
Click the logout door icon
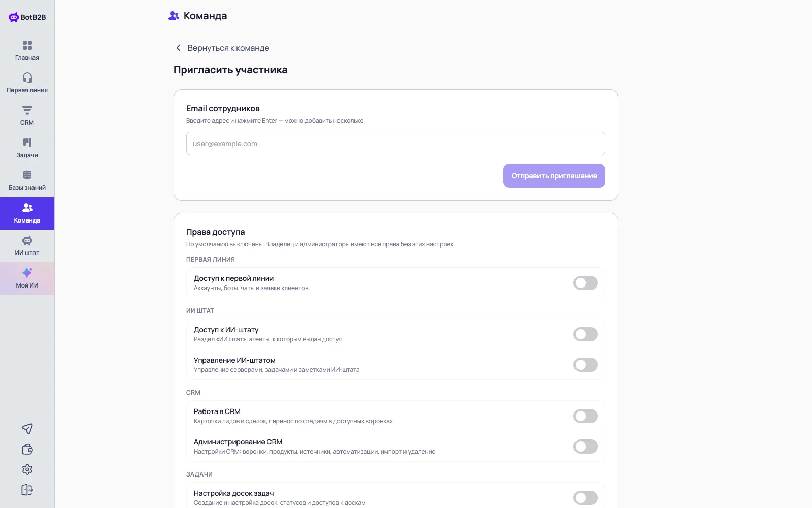click(x=27, y=490)
